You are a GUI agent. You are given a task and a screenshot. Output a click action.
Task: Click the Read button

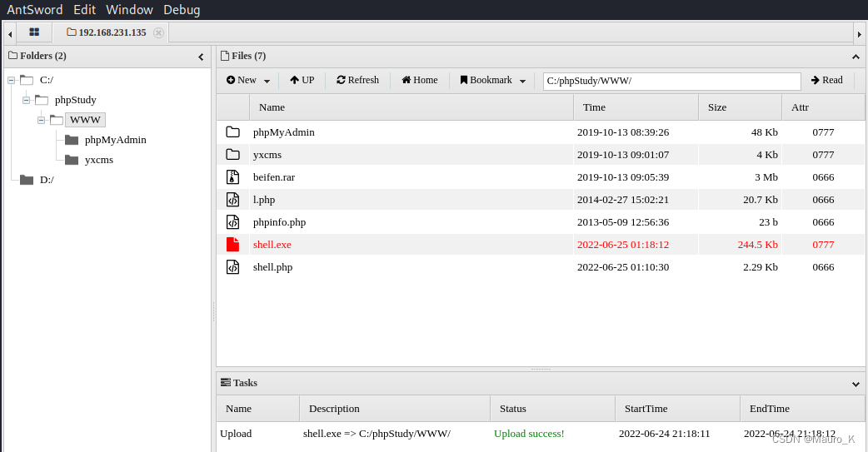tap(827, 80)
